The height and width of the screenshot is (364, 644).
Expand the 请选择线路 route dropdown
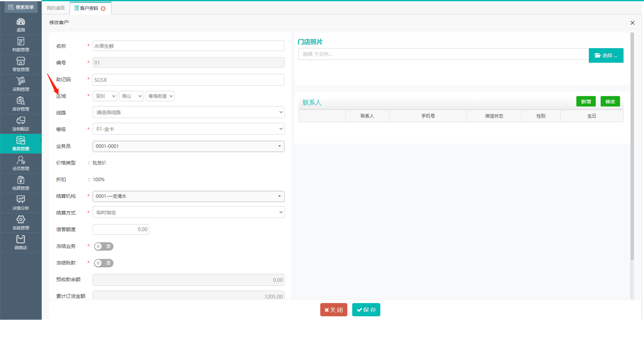(188, 112)
